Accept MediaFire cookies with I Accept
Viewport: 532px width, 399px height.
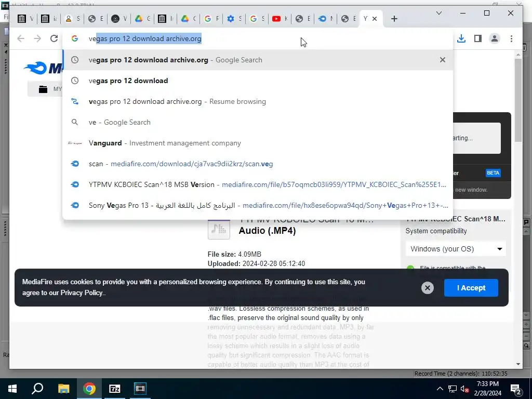471,288
